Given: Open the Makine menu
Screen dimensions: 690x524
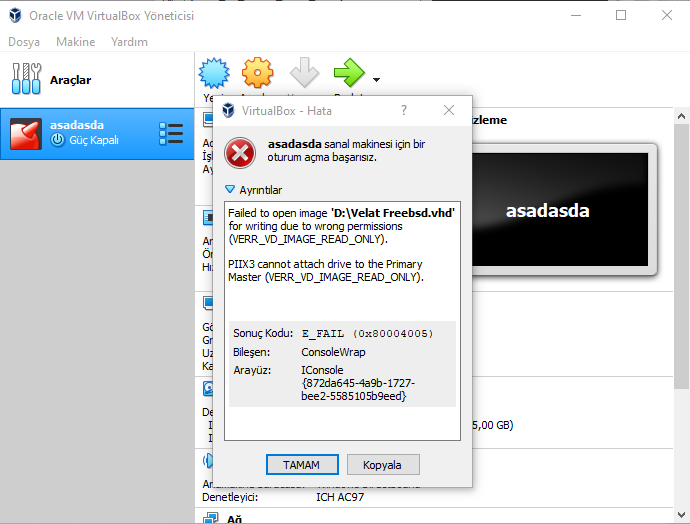Looking at the screenshot, I should coord(75,42).
